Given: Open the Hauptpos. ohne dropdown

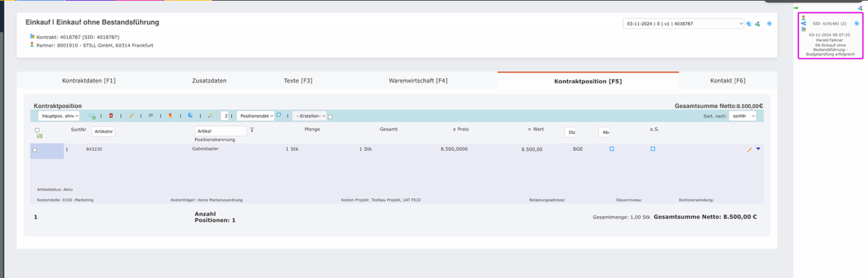Looking at the screenshot, I should [59, 116].
